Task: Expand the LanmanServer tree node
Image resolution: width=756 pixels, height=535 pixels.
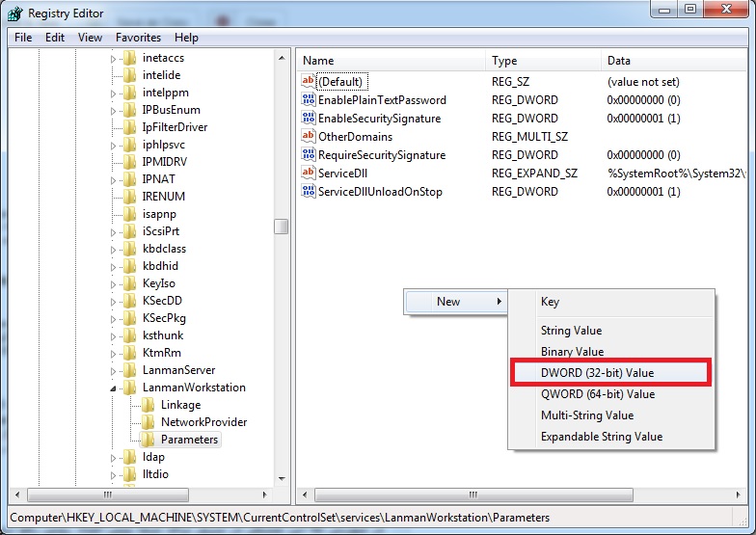Action: tap(114, 370)
